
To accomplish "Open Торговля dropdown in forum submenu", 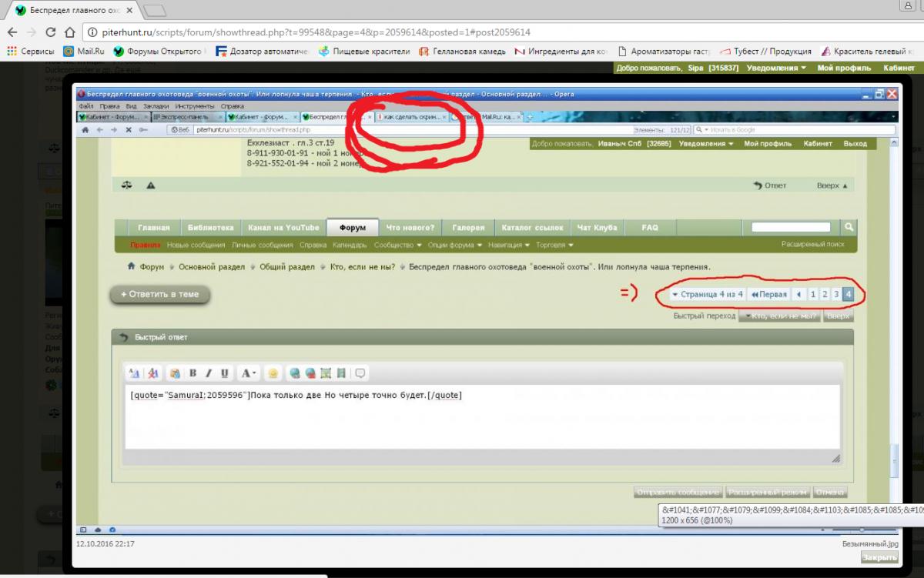I will coord(555,246).
